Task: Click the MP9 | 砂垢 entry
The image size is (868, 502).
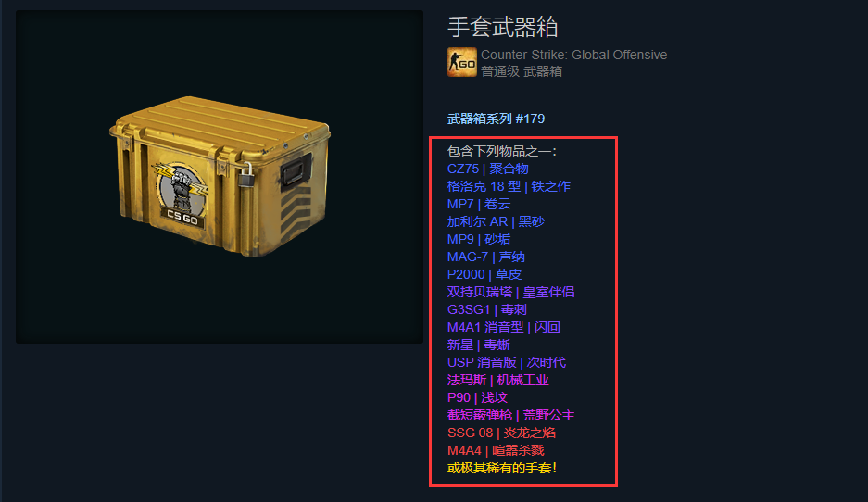Action: click(x=479, y=239)
